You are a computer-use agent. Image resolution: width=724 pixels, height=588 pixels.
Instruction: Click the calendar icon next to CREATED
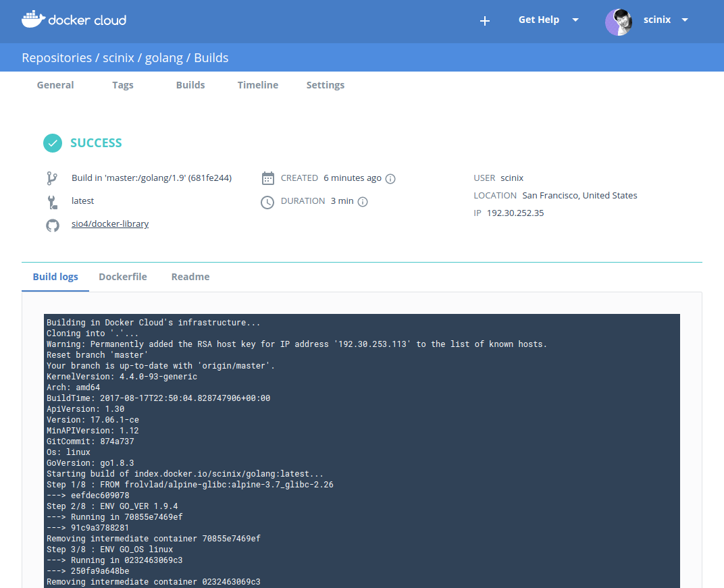tap(268, 178)
